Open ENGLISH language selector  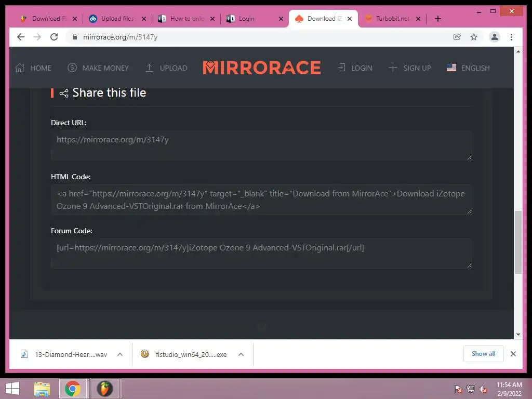468,68
